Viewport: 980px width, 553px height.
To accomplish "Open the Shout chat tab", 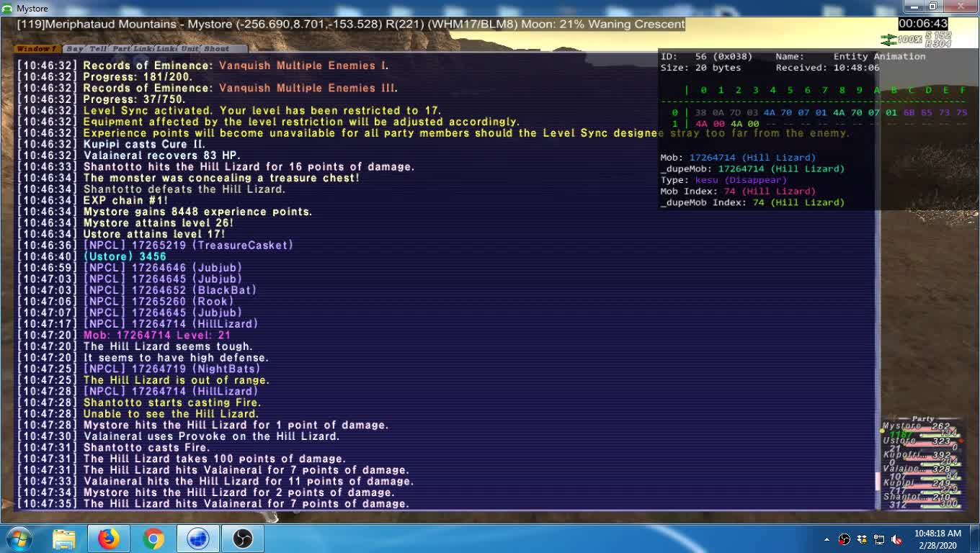I will tap(216, 48).
